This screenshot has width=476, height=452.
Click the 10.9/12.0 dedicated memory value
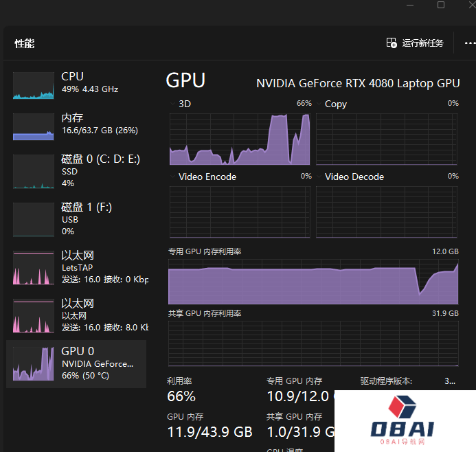coord(298,396)
